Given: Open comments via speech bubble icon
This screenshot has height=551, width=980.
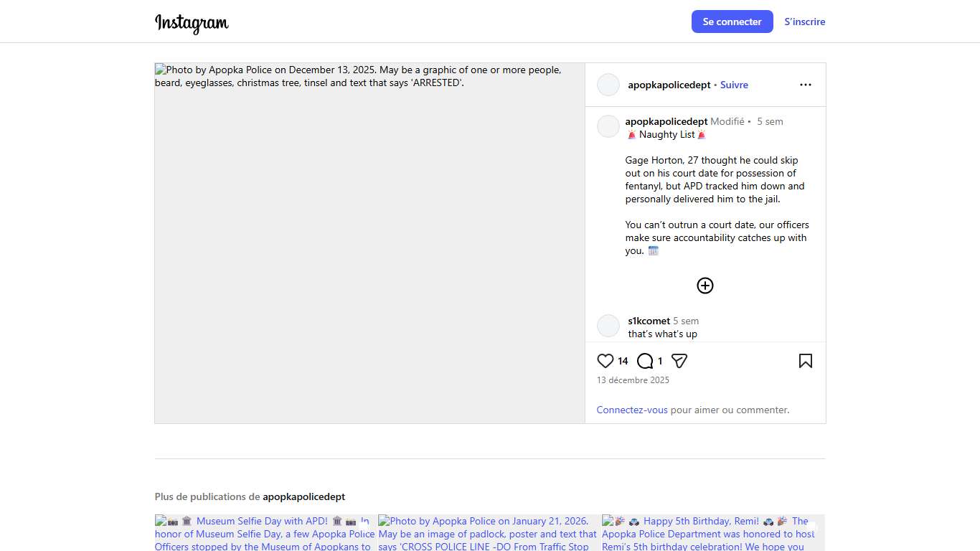Looking at the screenshot, I should [645, 361].
